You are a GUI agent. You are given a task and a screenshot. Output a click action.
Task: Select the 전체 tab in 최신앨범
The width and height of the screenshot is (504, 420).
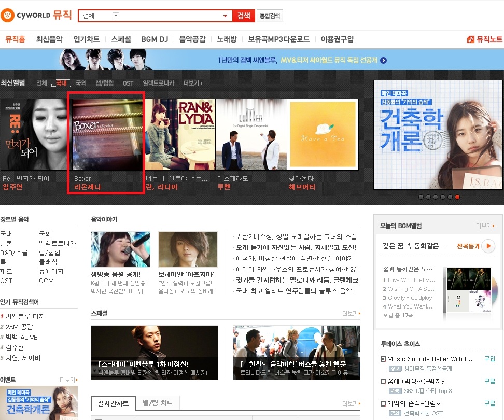[42, 83]
